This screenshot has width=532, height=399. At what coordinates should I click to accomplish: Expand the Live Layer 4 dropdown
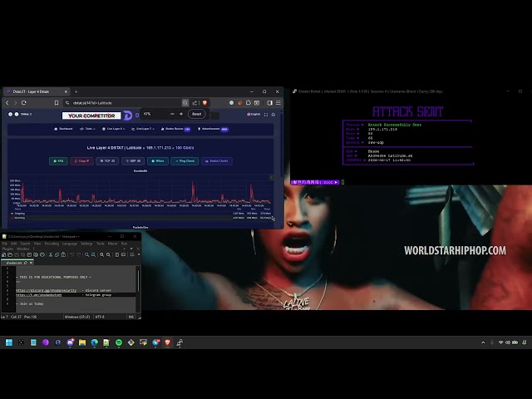tap(113, 129)
